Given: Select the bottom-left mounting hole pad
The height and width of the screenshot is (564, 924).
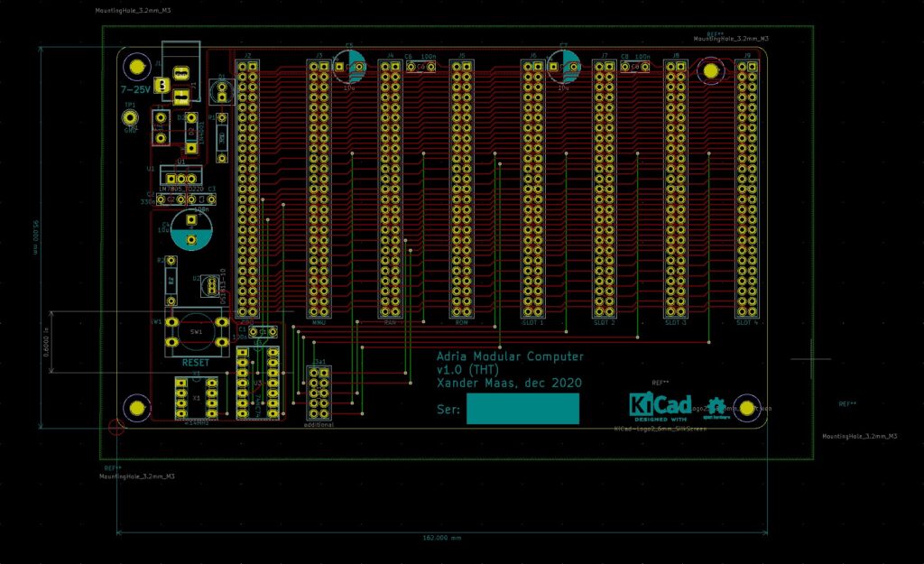Looking at the screenshot, I should [x=137, y=408].
